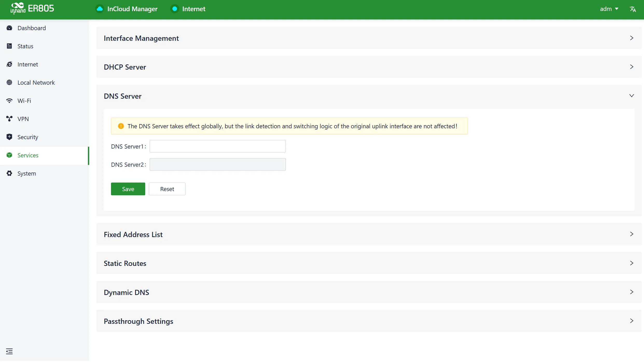Click the Services cube icon

click(x=9, y=155)
